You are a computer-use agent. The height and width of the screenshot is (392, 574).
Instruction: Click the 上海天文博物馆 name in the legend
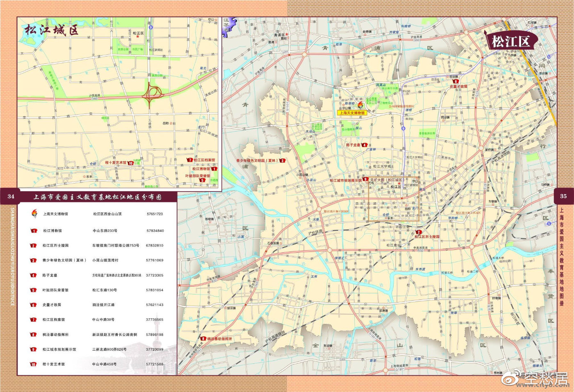[56, 214]
